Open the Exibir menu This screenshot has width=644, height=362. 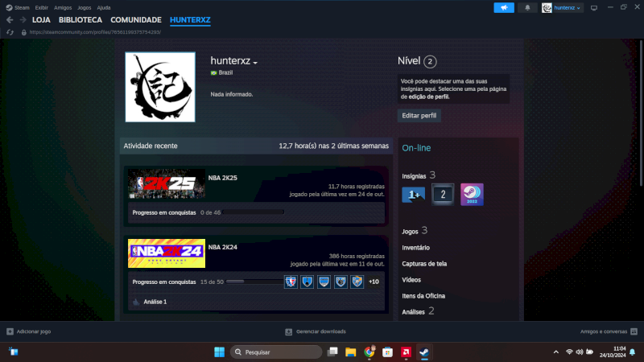click(x=42, y=7)
